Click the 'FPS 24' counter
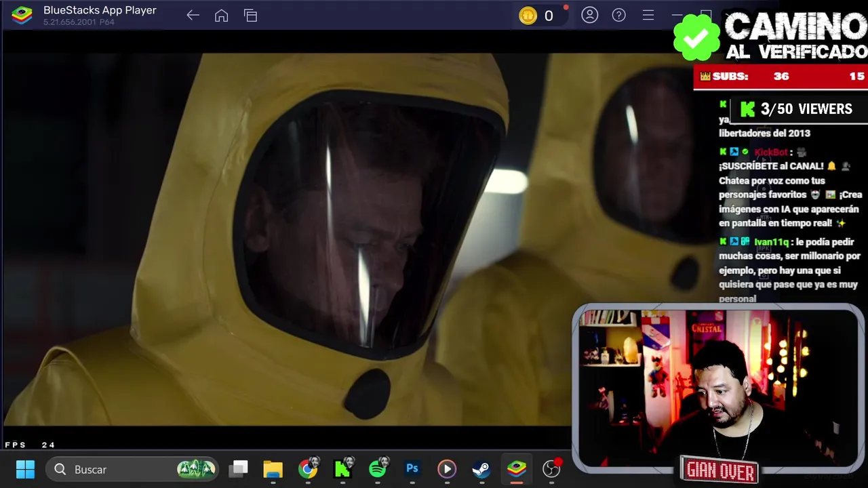Image resolution: width=868 pixels, height=488 pixels. [30, 445]
